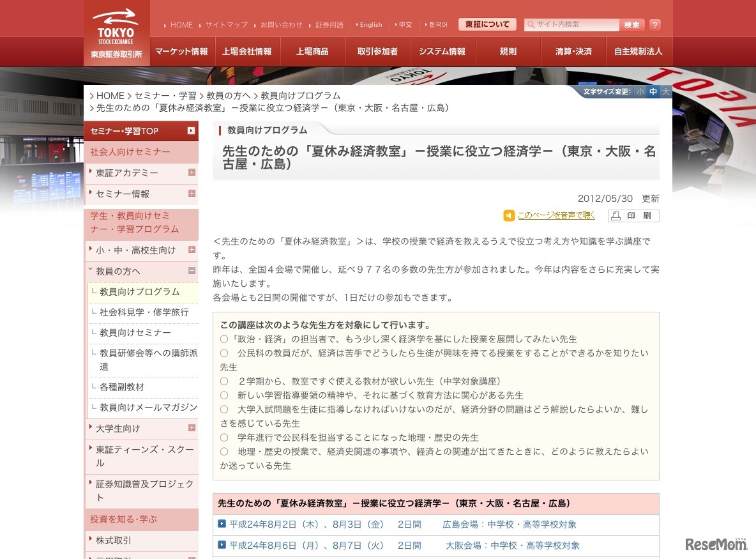Expand the 東証アカデミー section
Viewport: 756px width, 559px height.
coord(192,172)
